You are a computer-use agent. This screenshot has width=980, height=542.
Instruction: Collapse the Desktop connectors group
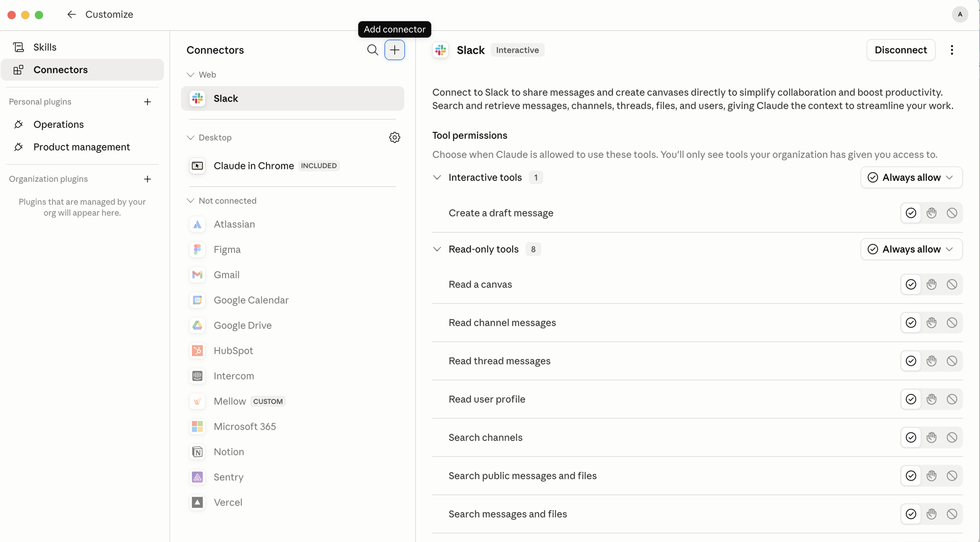pyautogui.click(x=190, y=137)
